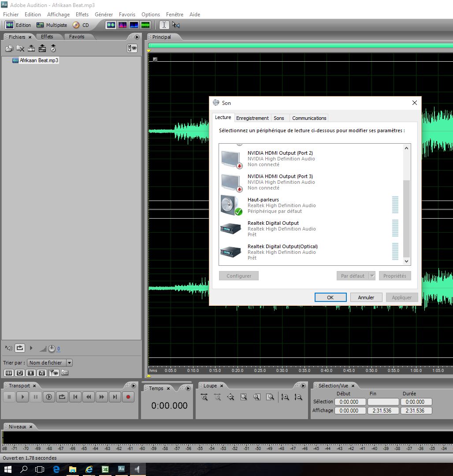Click Annuler in the Son dialog
The width and height of the screenshot is (453, 476).
[366, 297]
